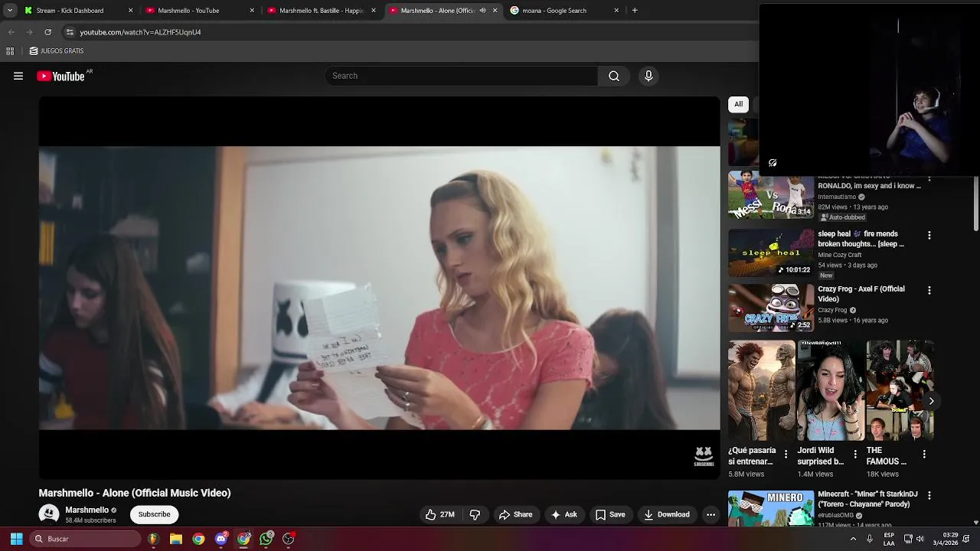Show next Shorts with the arrow
Screen dimensions: 980x551
(x=931, y=400)
